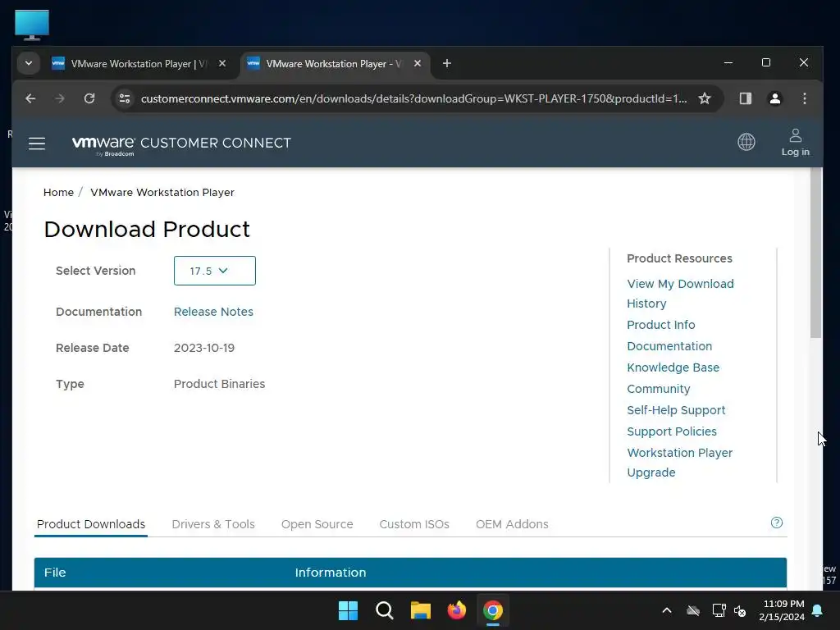The image size is (840, 630).
Task: Click the VMware Customer Connect logo
Action: coord(181,144)
